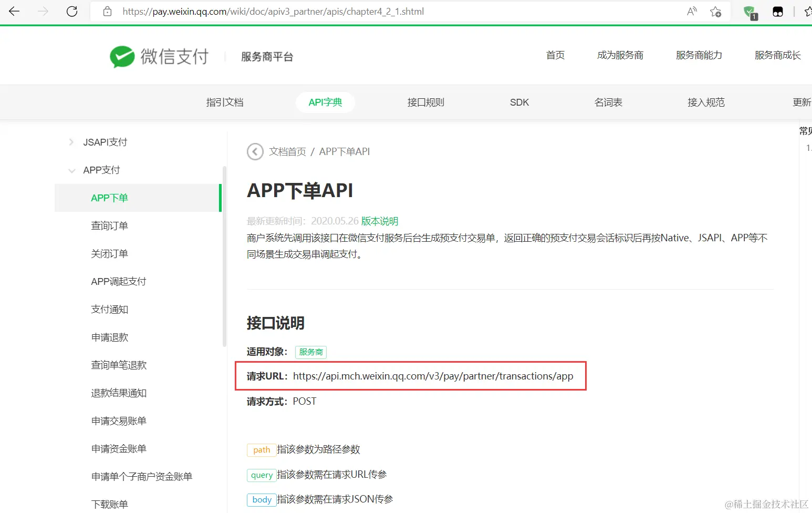Switch to 指引文档 tab
This screenshot has height=513, width=812.
225,102
